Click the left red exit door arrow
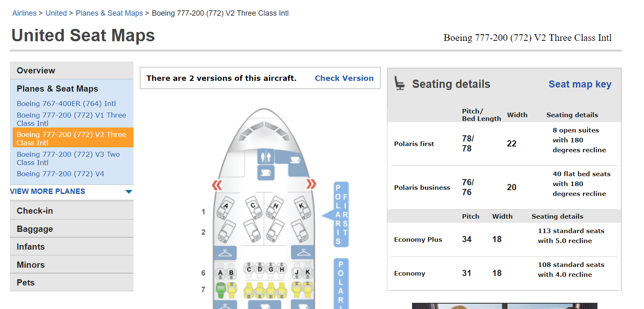The height and width of the screenshot is (309, 644). pos(217,184)
